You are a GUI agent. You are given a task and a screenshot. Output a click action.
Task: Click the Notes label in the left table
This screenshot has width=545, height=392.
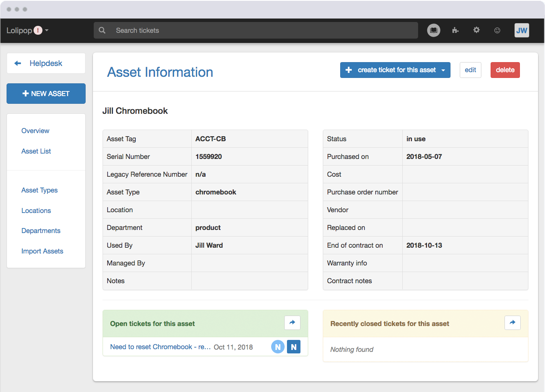[x=116, y=281]
